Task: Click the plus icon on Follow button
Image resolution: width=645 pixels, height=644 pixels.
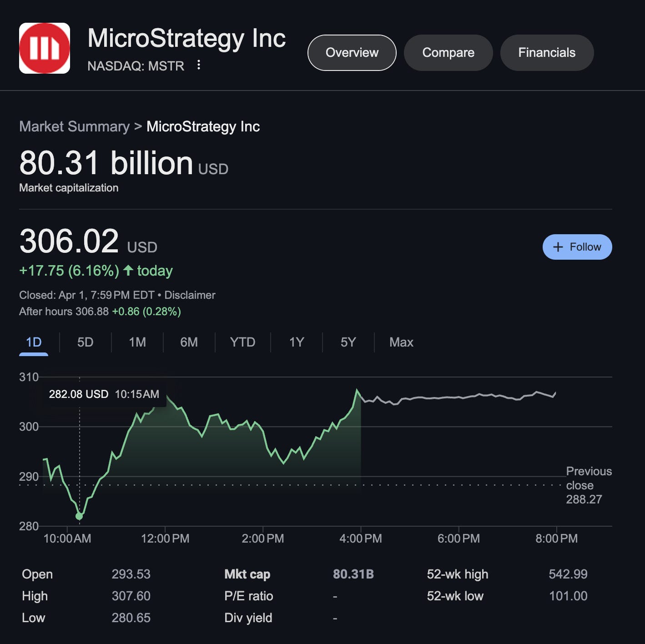Action: click(558, 247)
